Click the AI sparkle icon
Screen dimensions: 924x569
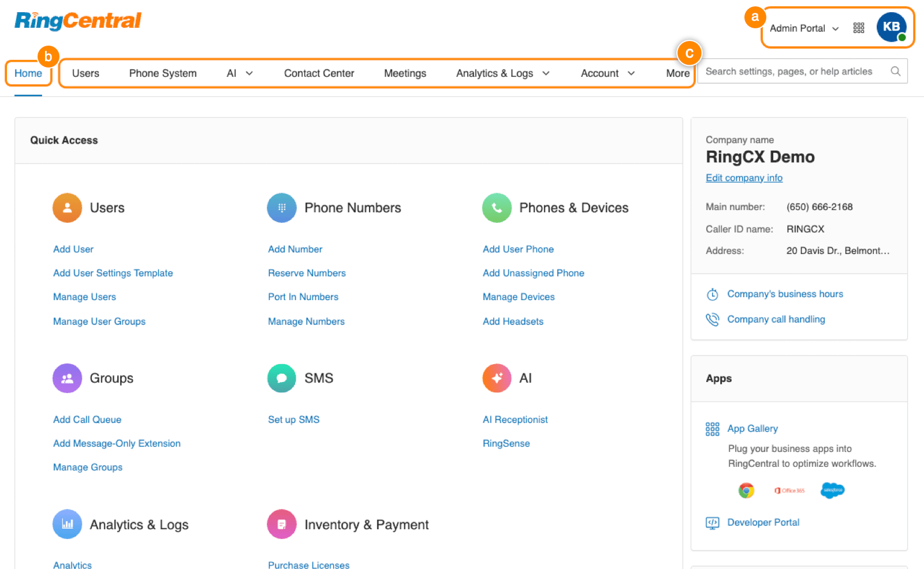coord(497,378)
